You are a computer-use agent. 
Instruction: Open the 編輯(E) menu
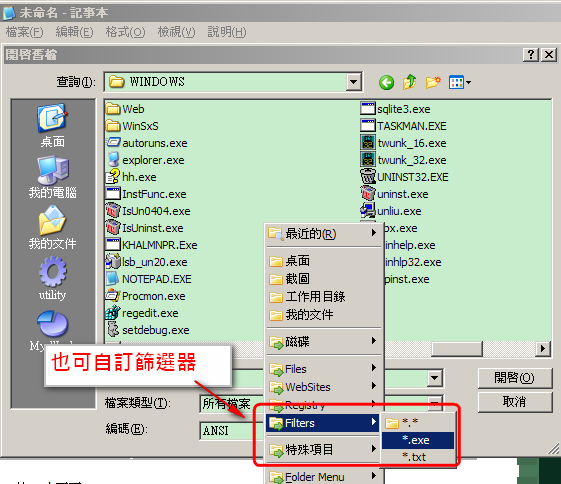pyautogui.click(x=74, y=32)
